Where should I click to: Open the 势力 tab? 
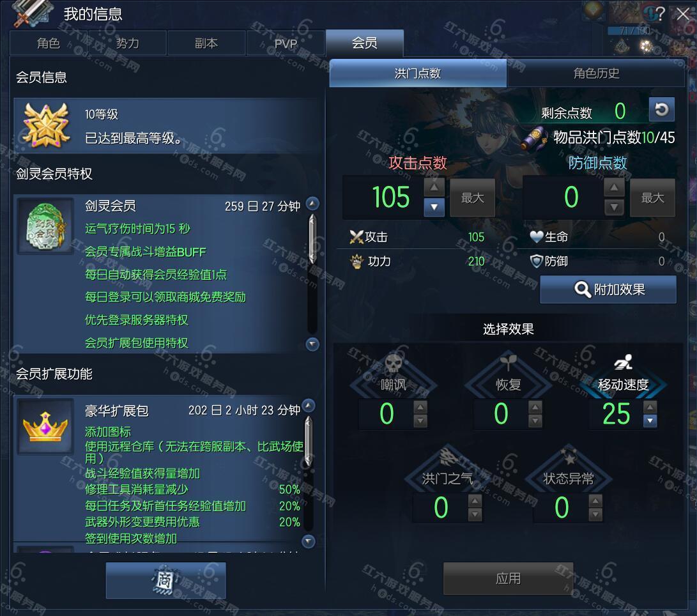coord(127,43)
